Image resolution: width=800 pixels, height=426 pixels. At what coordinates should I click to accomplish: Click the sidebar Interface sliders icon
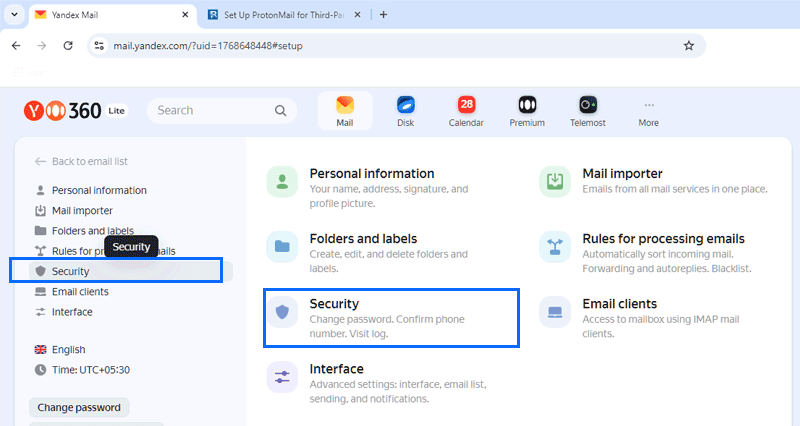(40, 312)
